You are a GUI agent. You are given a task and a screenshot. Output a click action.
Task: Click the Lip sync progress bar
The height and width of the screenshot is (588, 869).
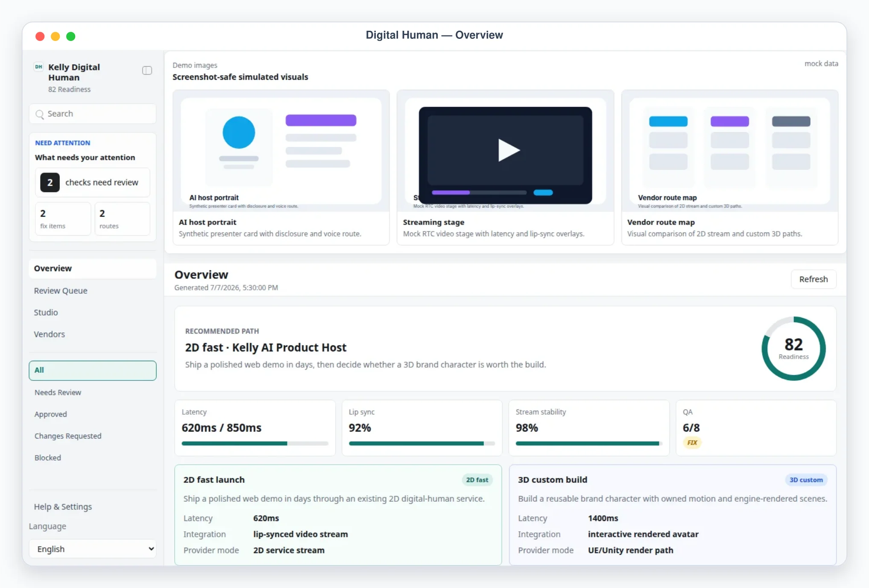click(422, 444)
